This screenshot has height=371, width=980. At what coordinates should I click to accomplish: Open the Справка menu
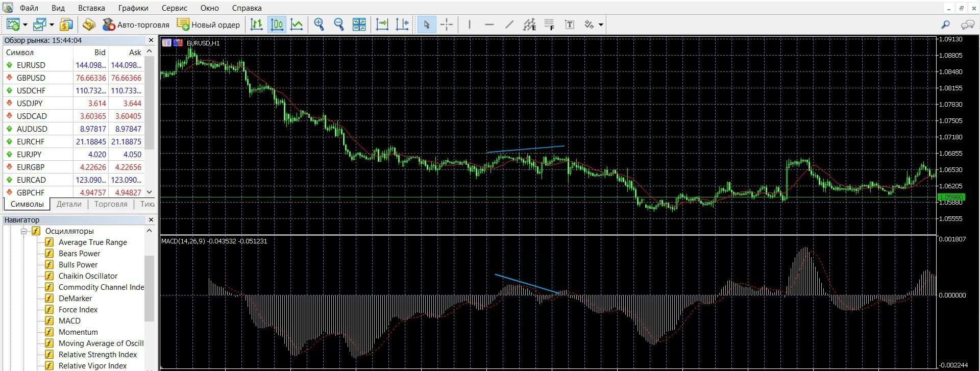[247, 8]
